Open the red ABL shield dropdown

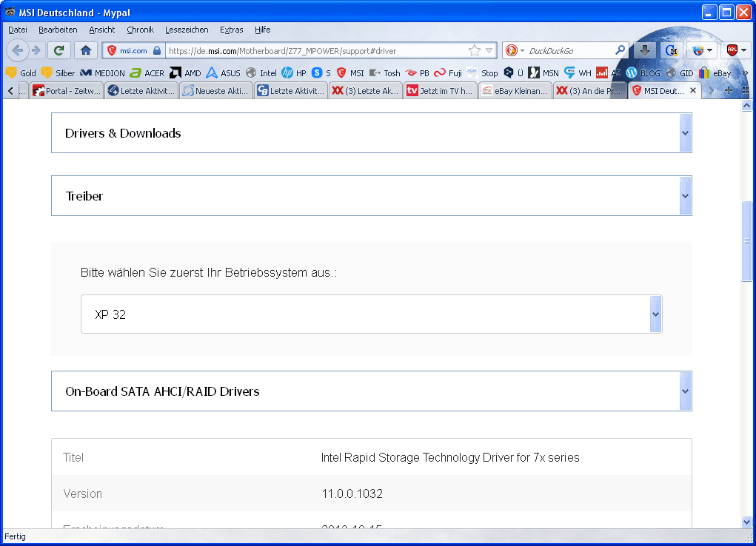[x=737, y=50]
